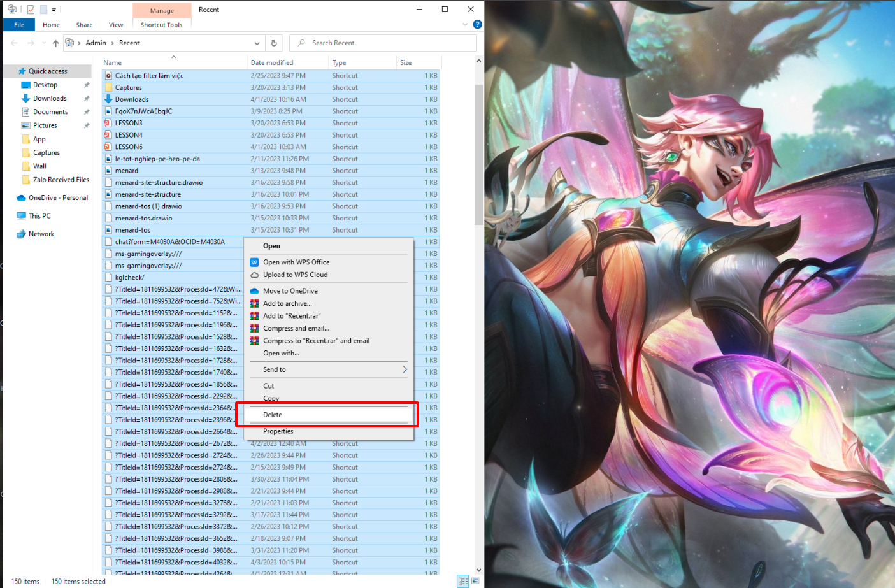The width and height of the screenshot is (895, 588).
Task: Click the Captures folder icon in file list
Action: (108, 87)
